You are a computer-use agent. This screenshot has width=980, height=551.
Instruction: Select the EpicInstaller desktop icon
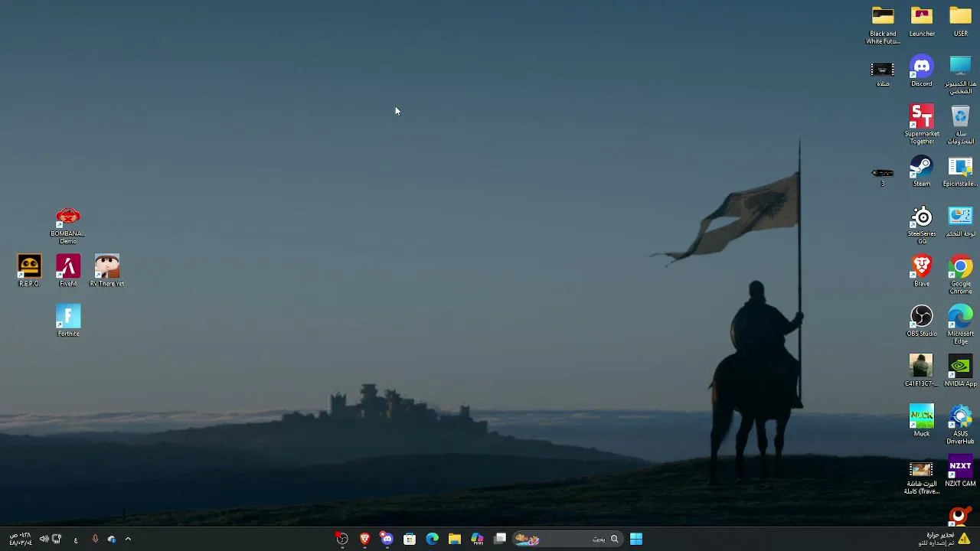click(960, 171)
